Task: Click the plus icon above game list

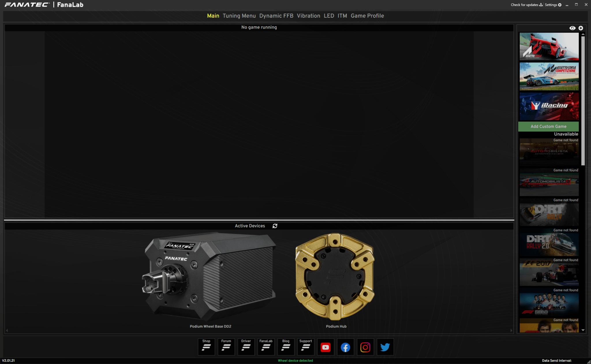Action: pos(581,28)
